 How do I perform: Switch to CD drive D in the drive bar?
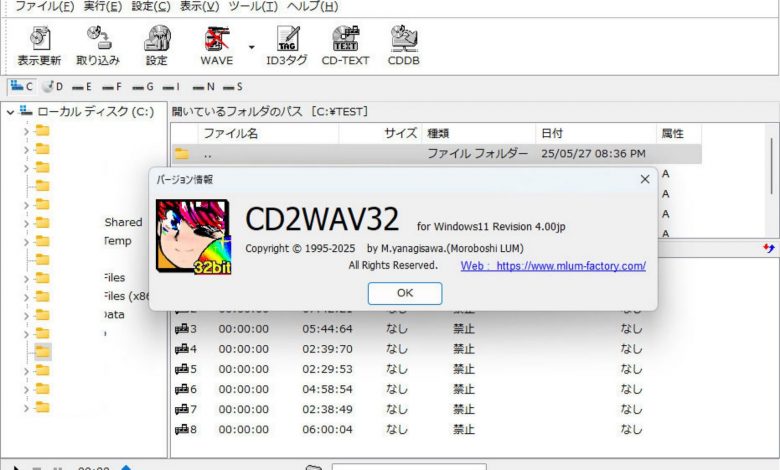[52, 87]
